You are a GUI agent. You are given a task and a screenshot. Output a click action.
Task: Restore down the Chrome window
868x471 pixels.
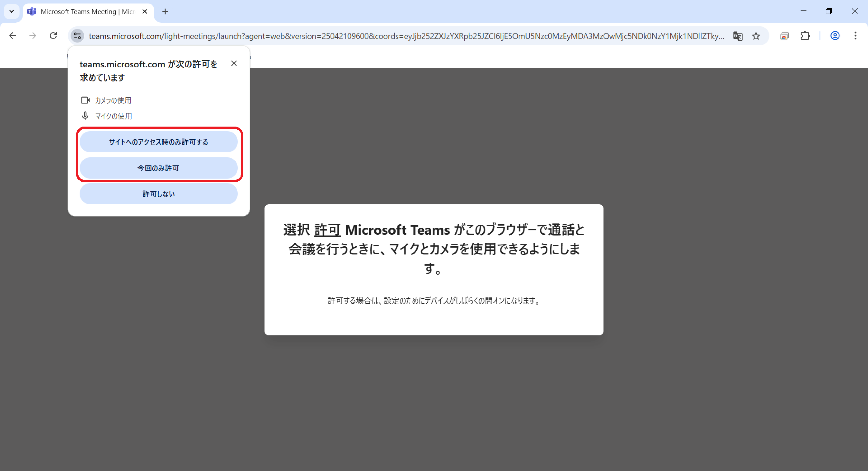[829, 11]
